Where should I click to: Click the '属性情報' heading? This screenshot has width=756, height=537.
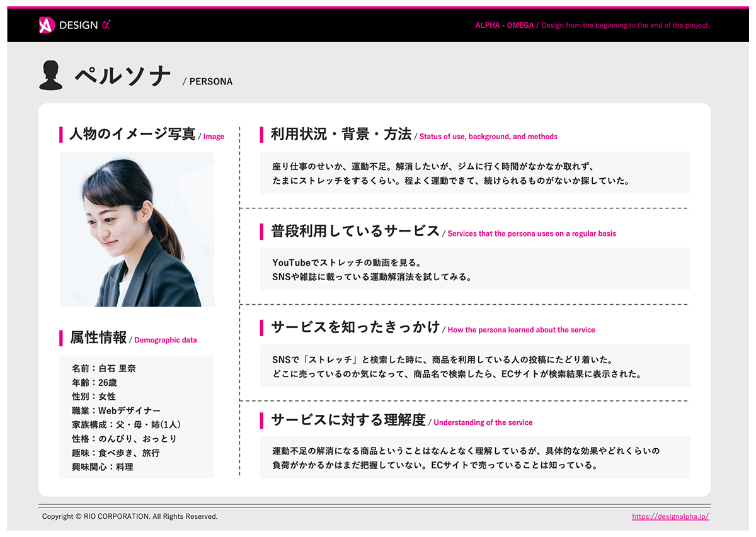[98, 337]
